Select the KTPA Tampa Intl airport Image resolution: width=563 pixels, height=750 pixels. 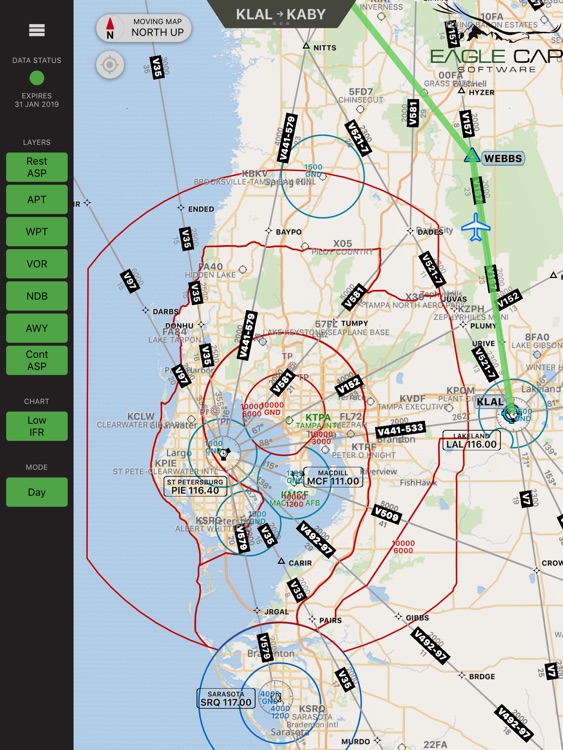point(289,420)
